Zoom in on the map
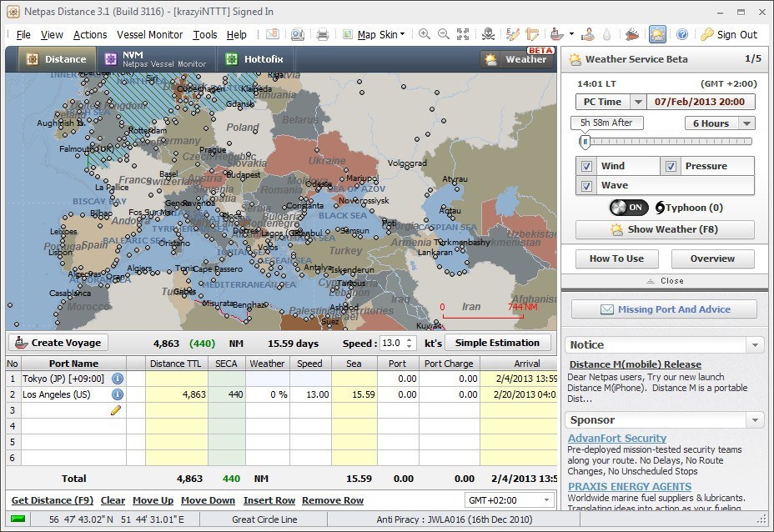774x532 pixels. pyautogui.click(x=424, y=34)
